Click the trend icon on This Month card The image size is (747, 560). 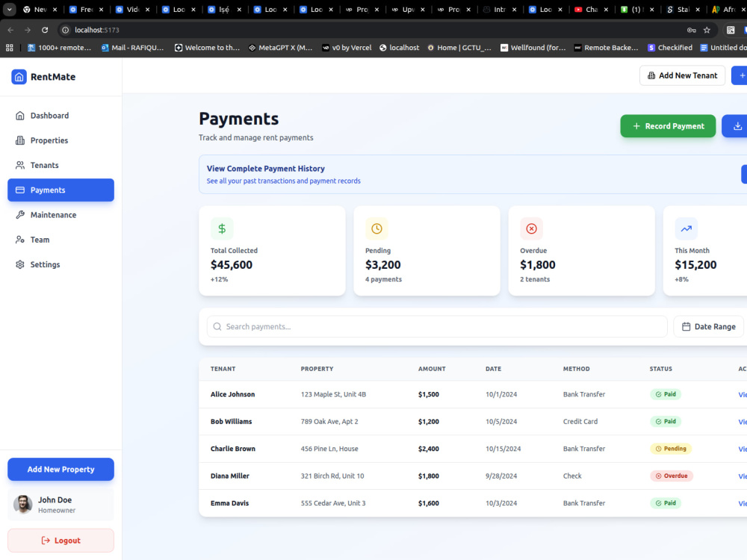click(686, 228)
